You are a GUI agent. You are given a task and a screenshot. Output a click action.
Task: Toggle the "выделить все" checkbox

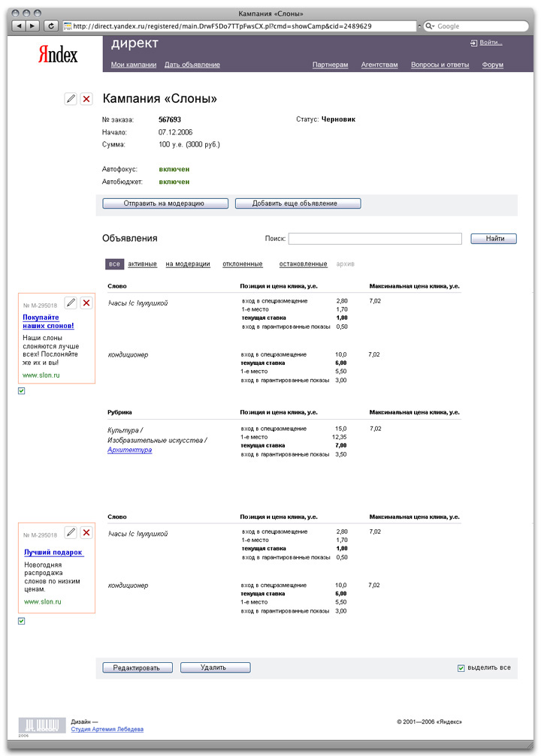point(461,667)
